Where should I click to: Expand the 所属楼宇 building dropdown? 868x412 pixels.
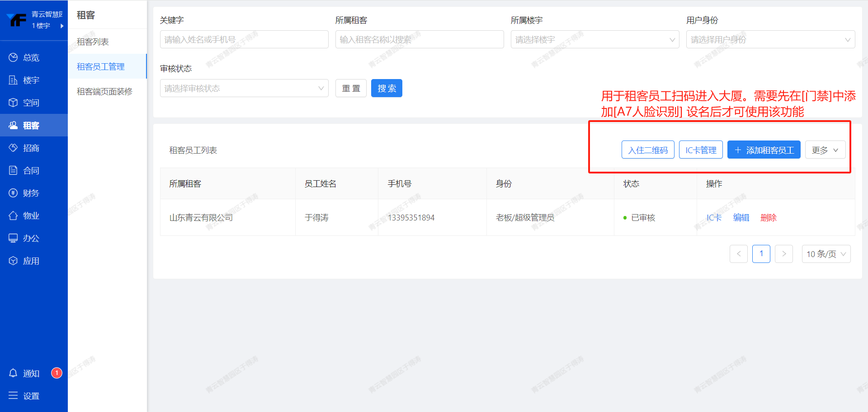pos(594,40)
